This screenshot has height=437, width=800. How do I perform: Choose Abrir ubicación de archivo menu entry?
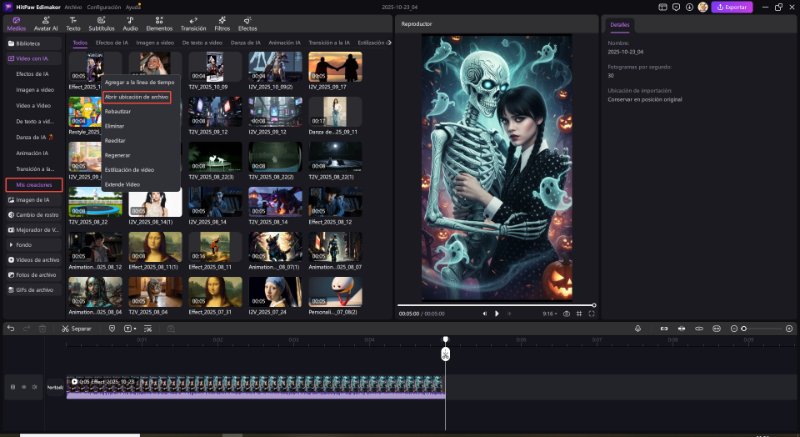[137, 97]
